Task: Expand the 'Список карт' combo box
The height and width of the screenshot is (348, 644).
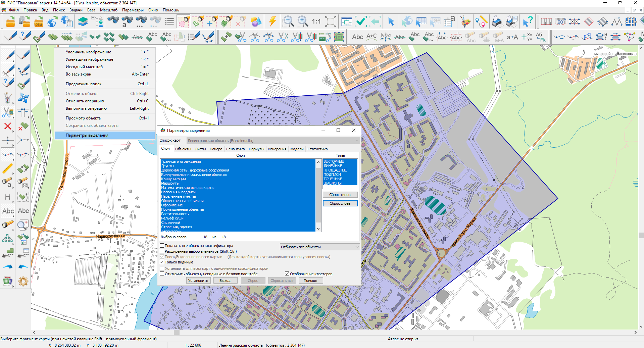Action: click(x=273, y=141)
